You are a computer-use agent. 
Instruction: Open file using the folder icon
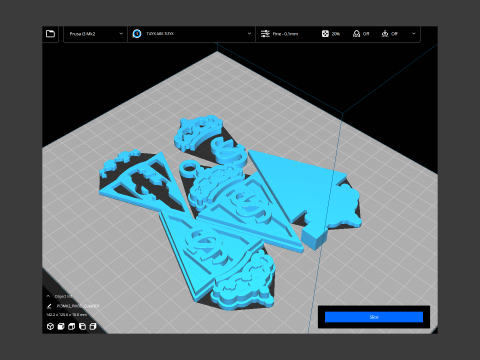coord(50,34)
